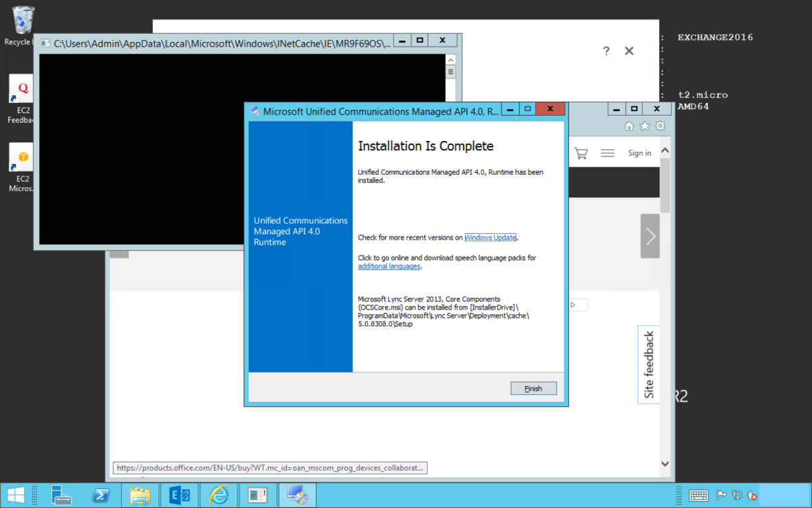Go to the Internet Explorer home page icon
Screen dimensions: 812x508
click(x=629, y=126)
